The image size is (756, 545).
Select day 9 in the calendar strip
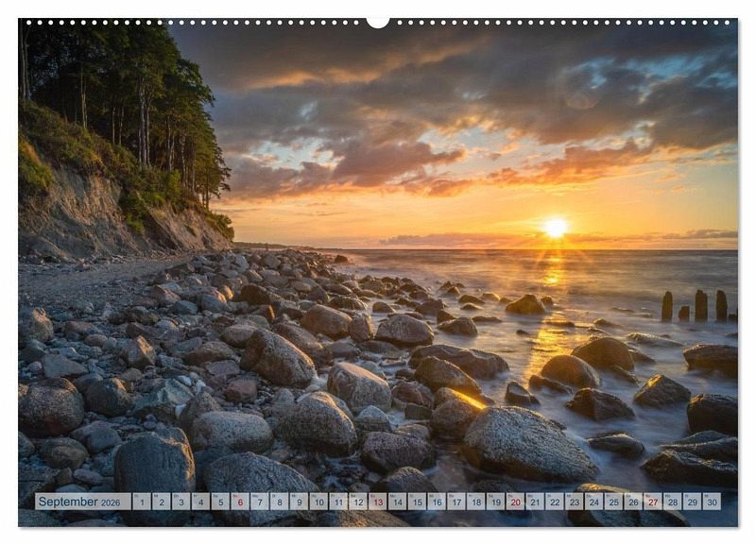pyautogui.click(x=299, y=502)
